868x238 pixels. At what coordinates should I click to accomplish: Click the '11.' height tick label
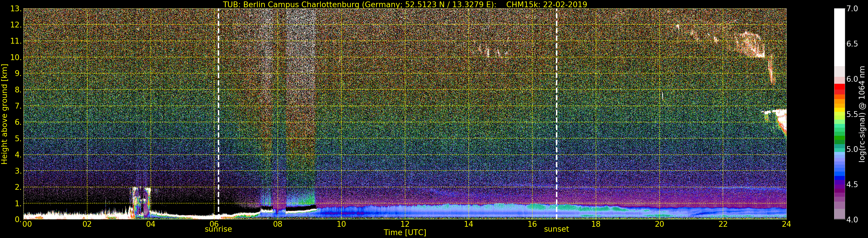click(x=16, y=41)
